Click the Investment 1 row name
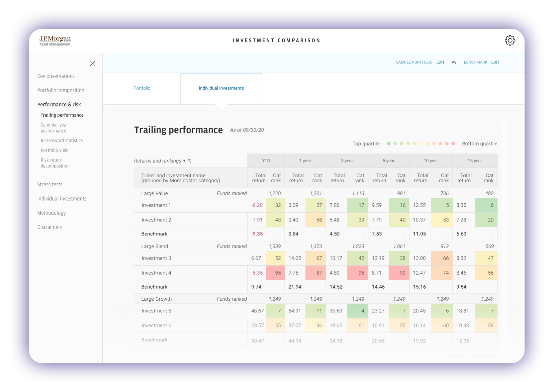This screenshot has height=392, width=554. [x=156, y=205]
